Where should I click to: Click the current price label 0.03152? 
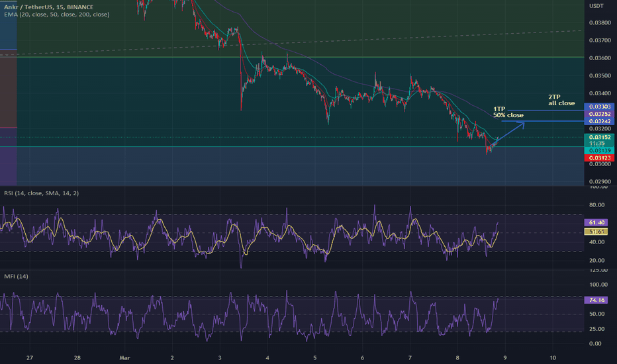tap(599, 137)
